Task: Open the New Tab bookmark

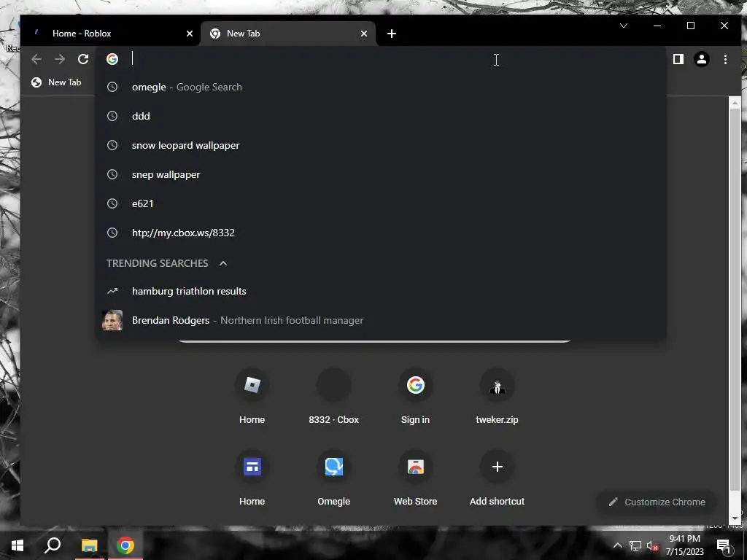Action: pos(56,82)
